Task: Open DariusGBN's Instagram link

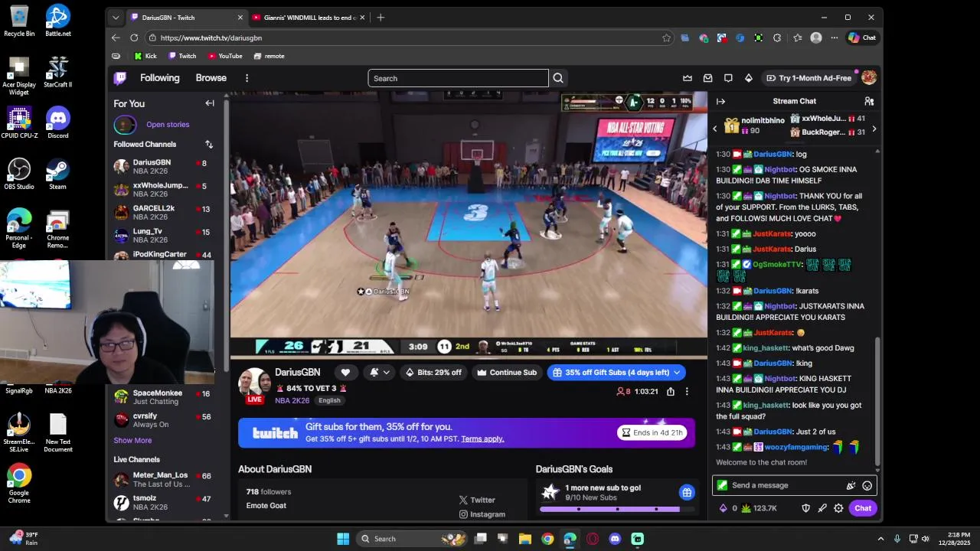Action: (482, 514)
